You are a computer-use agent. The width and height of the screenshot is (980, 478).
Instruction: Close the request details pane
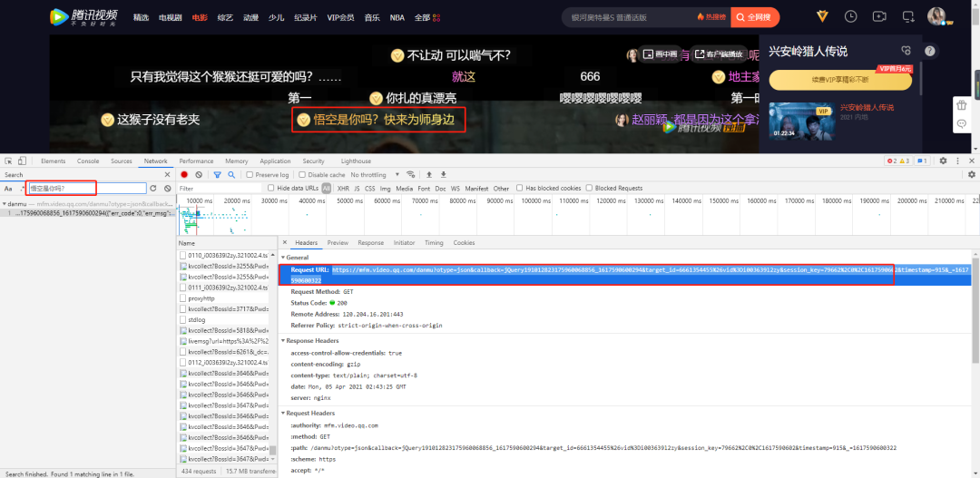285,242
